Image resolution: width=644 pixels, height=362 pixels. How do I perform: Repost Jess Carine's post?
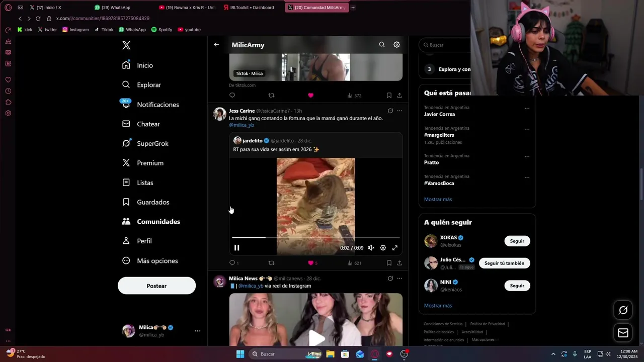(x=271, y=263)
